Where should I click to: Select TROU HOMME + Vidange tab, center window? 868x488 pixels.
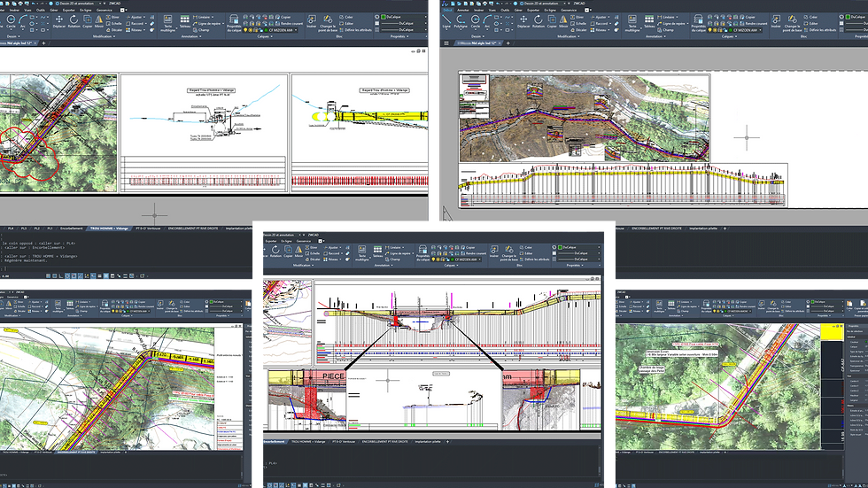pos(308,442)
